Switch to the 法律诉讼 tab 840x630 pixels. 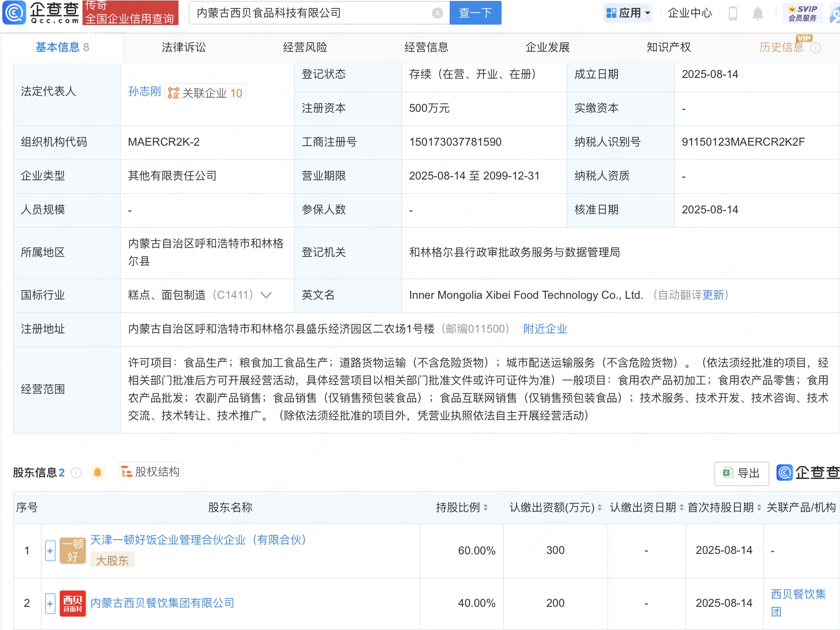point(184,47)
